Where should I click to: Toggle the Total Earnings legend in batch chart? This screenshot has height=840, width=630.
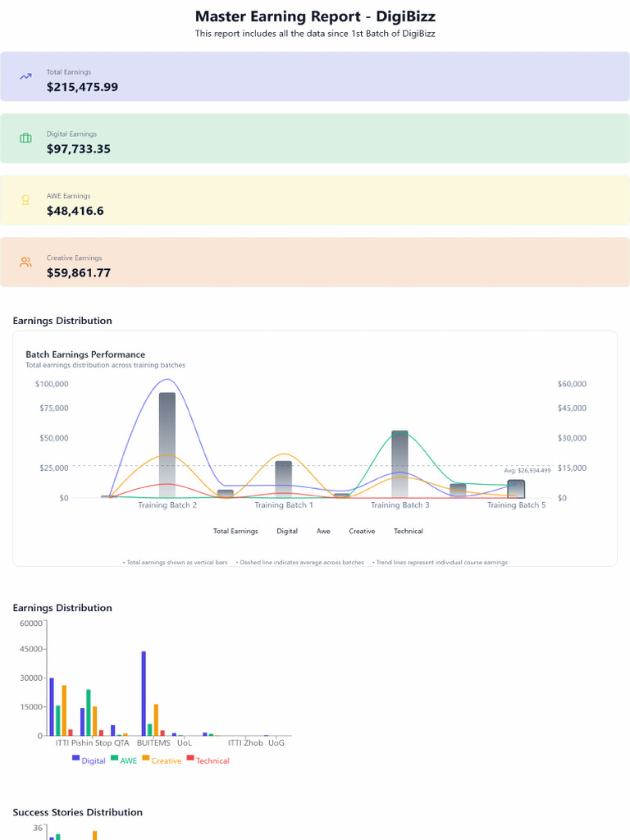pyautogui.click(x=235, y=531)
